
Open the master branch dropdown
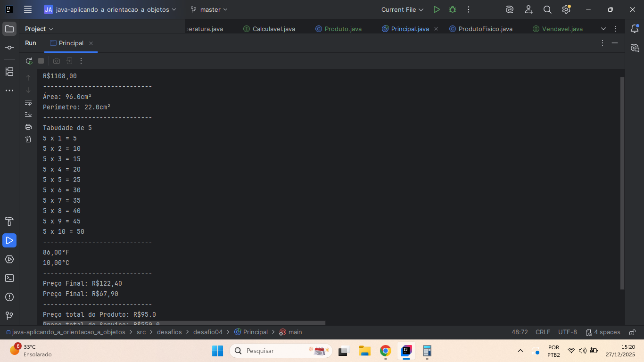coord(209,9)
